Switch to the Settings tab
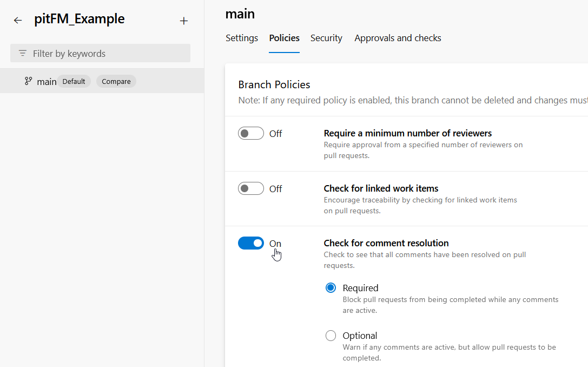This screenshot has height=367, width=588. tap(242, 38)
